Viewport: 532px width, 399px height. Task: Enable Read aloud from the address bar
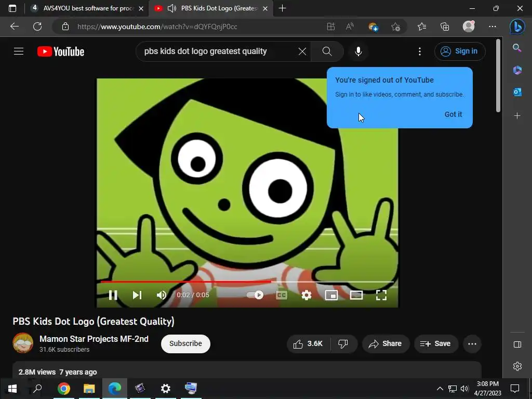[x=350, y=26]
